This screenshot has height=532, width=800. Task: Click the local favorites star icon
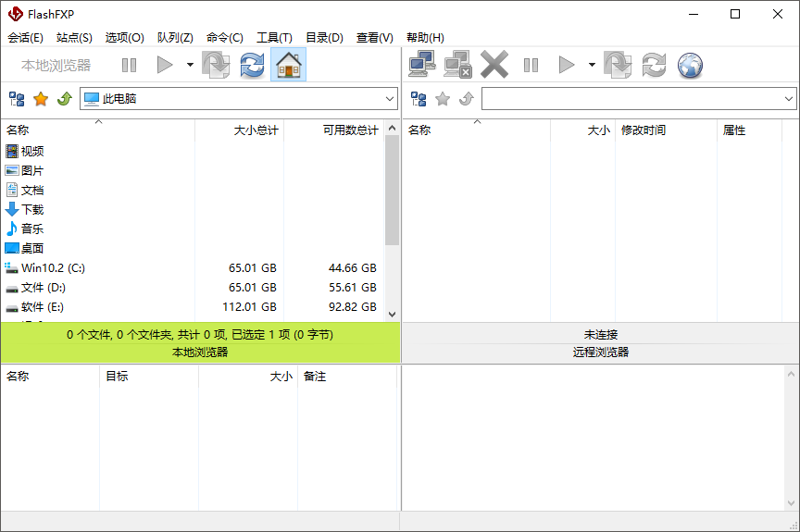41,99
